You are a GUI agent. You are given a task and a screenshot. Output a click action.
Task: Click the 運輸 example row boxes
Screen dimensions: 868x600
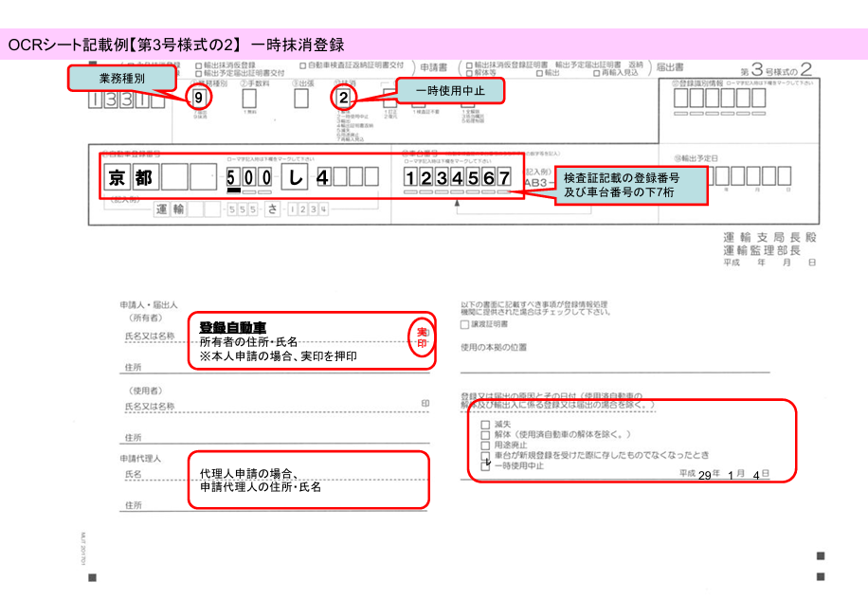(241, 209)
